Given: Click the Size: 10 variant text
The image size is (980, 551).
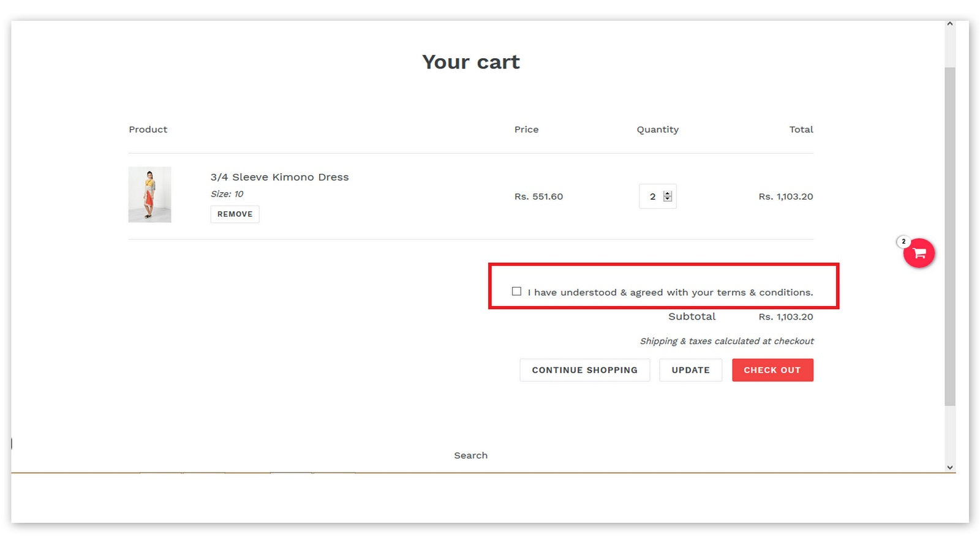Looking at the screenshot, I should point(227,194).
